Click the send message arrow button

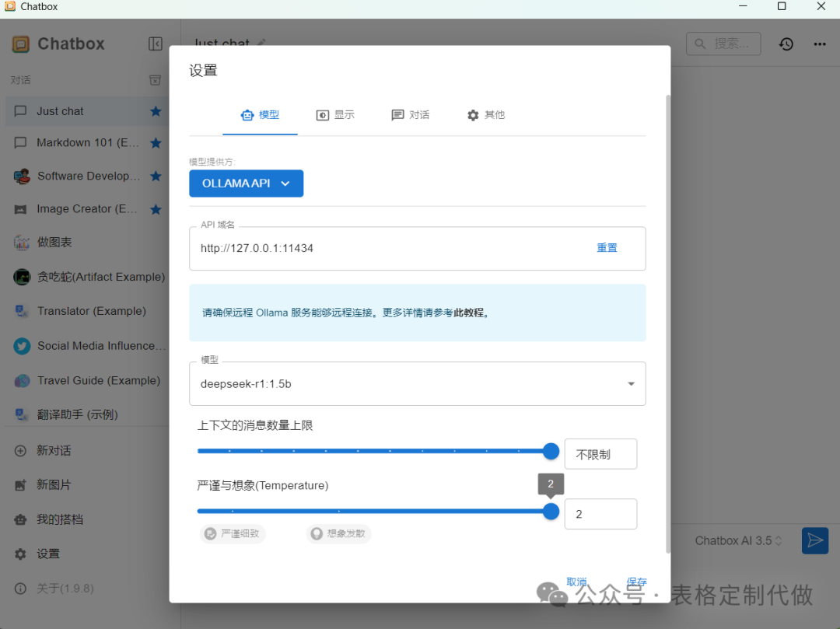(815, 540)
